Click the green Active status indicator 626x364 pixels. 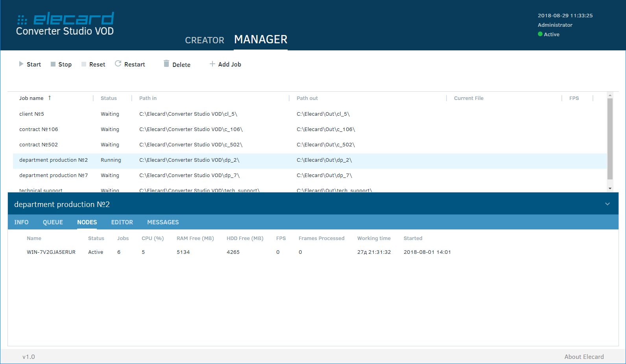pyautogui.click(x=540, y=34)
